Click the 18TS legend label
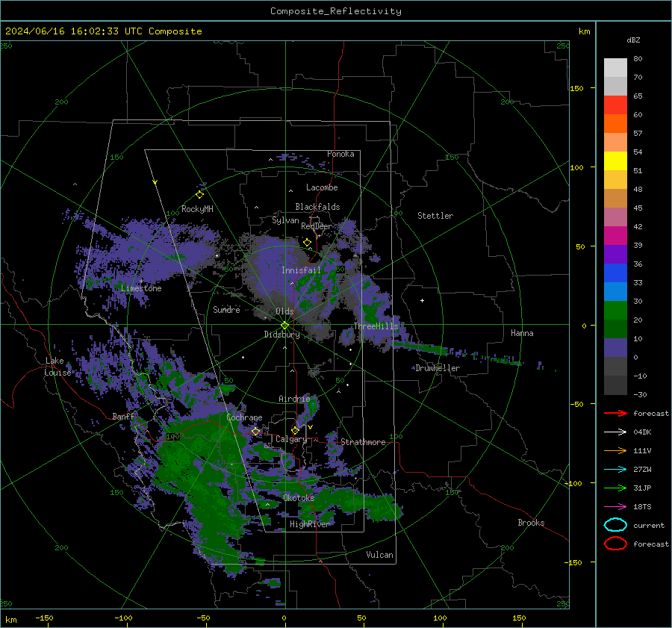The width and height of the screenshot is (672, 628). [642, 507]
